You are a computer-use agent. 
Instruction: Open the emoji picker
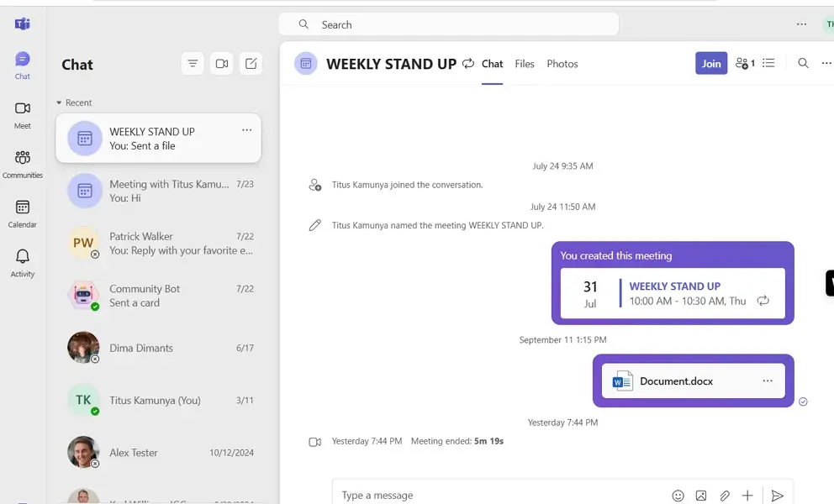click(678, 496)
